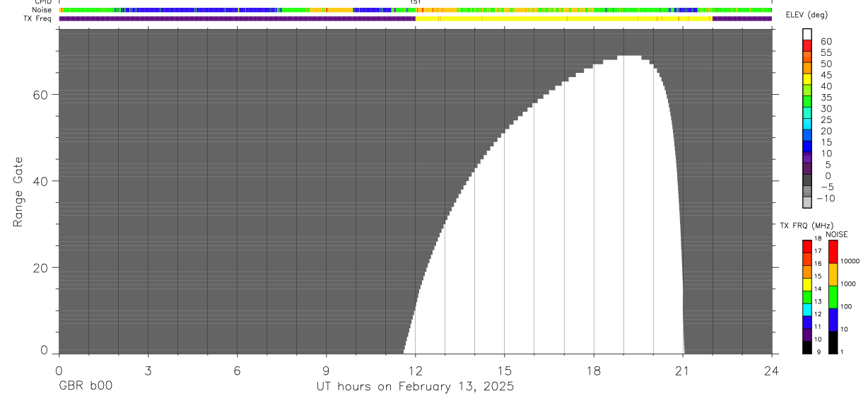This screenshot has width=868, height=401.
Task: Select the orange 1000–10000 NOISE swatch
Action: (x=833, y=274)
